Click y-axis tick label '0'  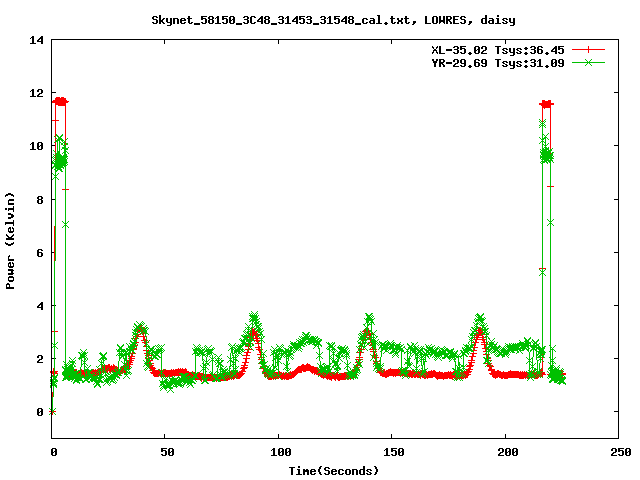pos(40,412)
